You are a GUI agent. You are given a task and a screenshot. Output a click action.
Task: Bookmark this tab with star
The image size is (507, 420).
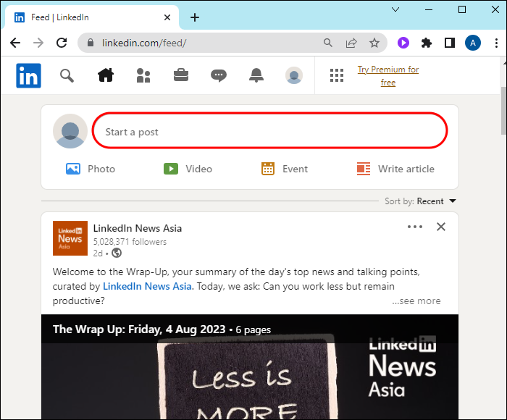tap(374, 43)
